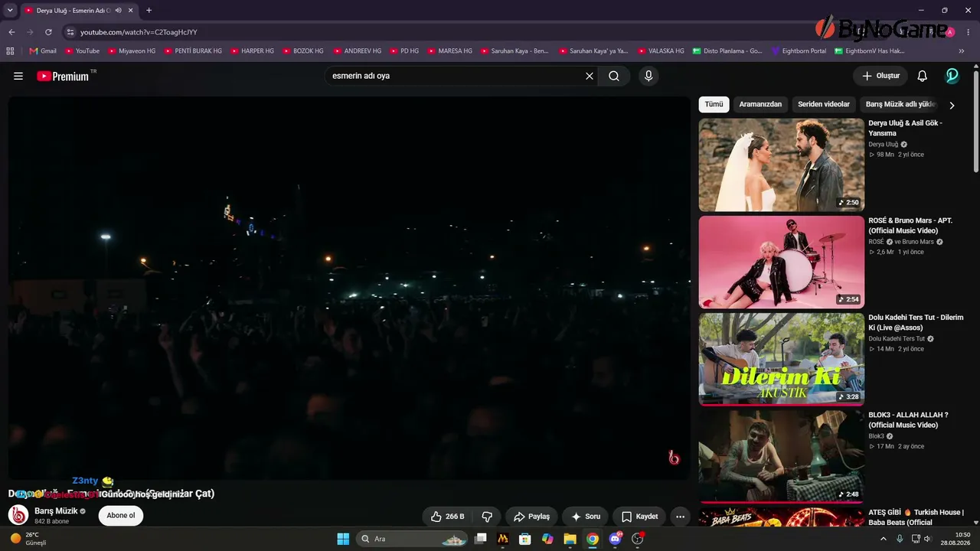Screen dimensions: 980x551
Task: Open the Chrome three-dot menu
Action: tap(969, 32)
